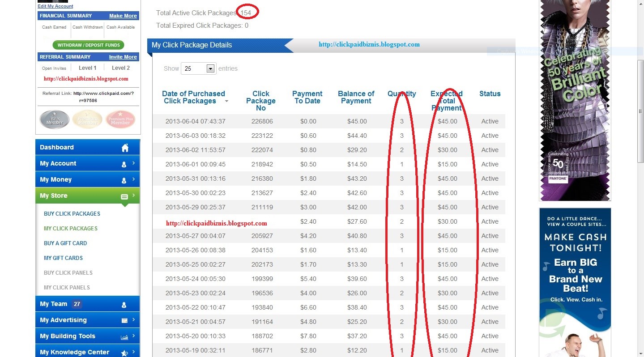Screen dimensions: 644x357
Task: Select Buy Click Packages submenu
Action: pyautogui.click(x=72, y=214)
